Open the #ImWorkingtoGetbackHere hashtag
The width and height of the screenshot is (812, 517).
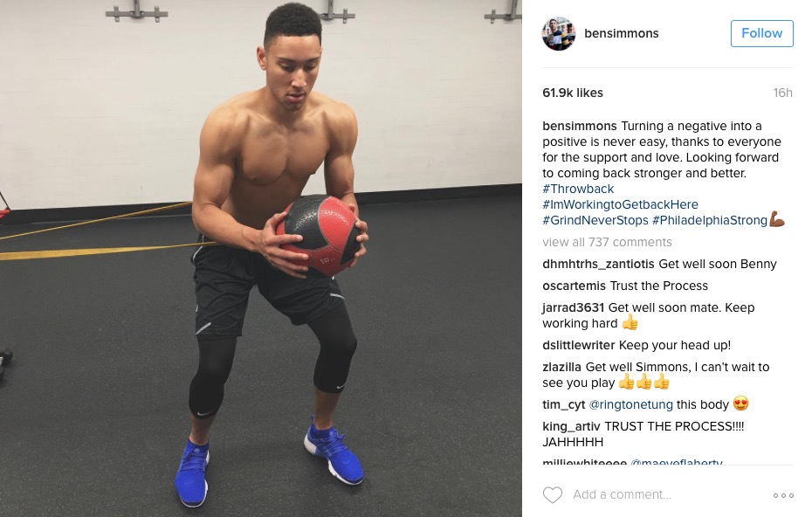tap(621, 204)
